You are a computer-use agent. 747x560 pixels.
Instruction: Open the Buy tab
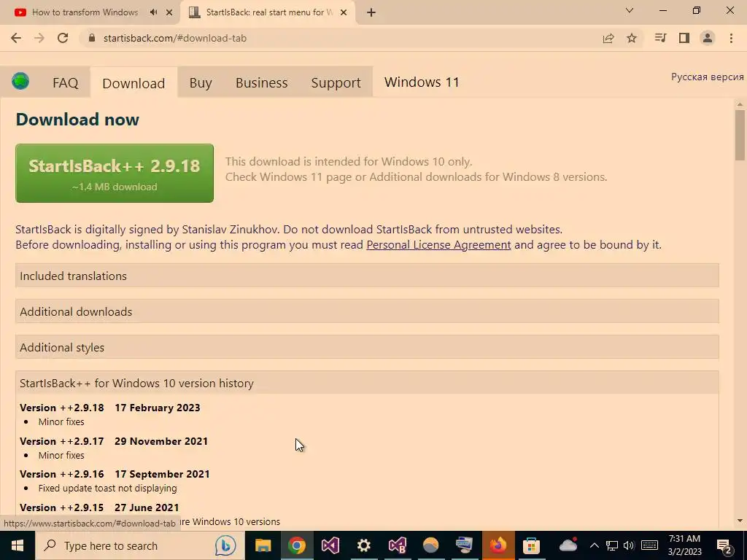(x=201, y=83)
